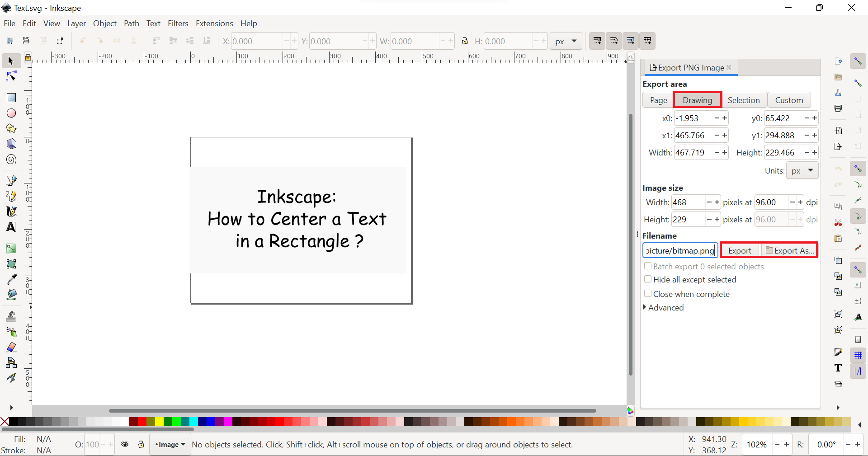Open the export Units dropdown
The image size is (868, 456).
pyautogui.click(x=802, y=171)
